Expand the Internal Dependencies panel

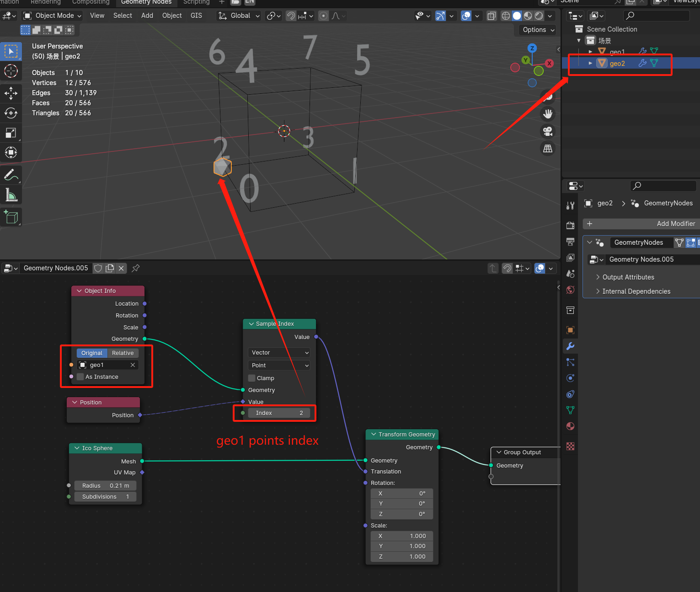coord(636,291)
